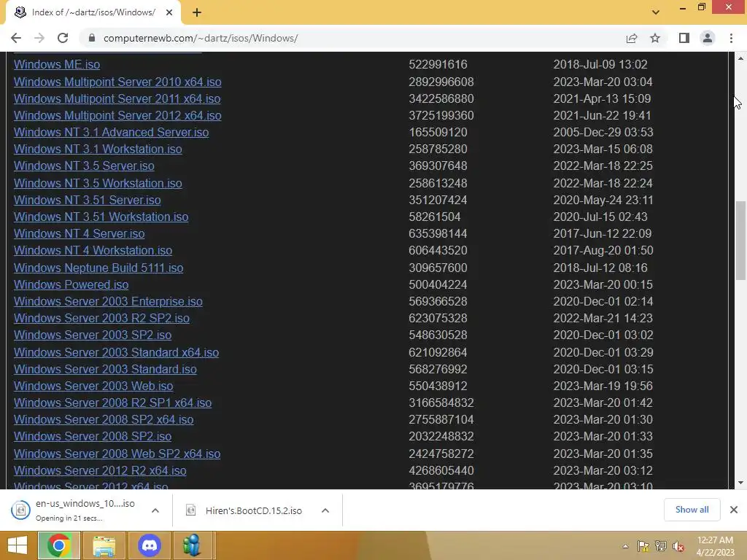Click Windows Server 2003 SP2.iso
This screenshot has height=560, width=747.
[x=93, y=335]
